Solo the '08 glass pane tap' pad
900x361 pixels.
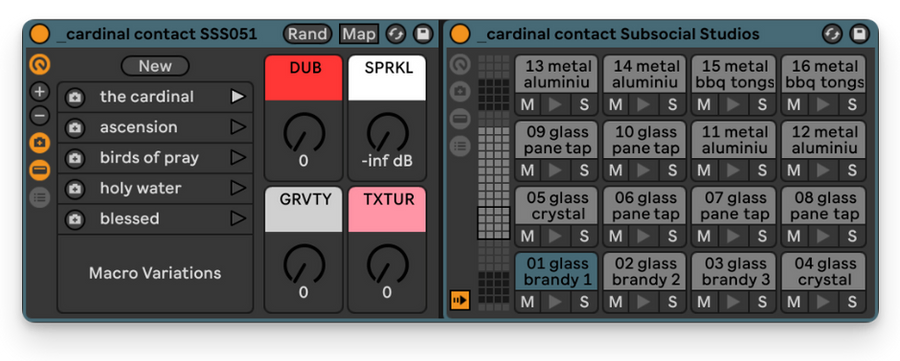(852, 236)
